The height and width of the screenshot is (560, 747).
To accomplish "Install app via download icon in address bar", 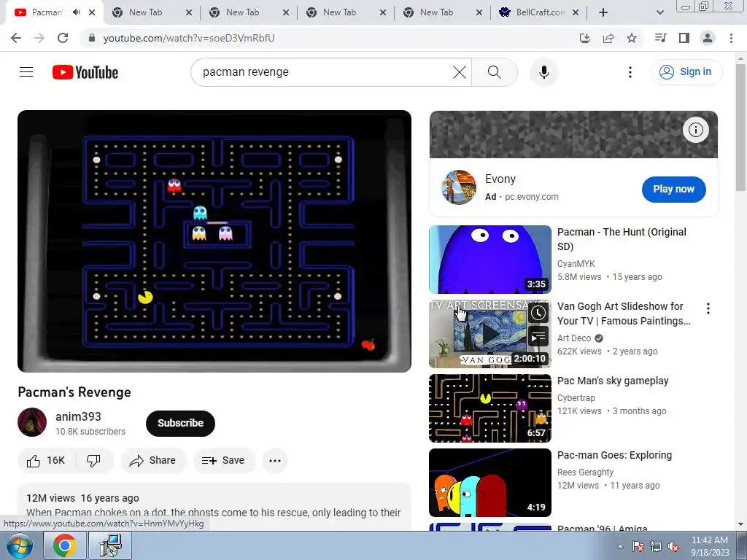I will tap(584, 38).
